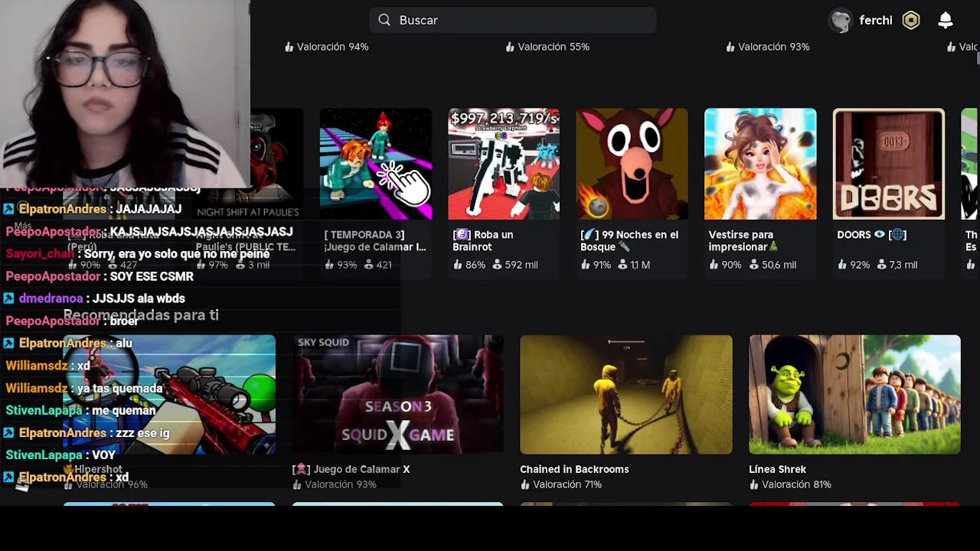This screenshot has width=980, height=551.
Task: Open Juego de Calamar Temporada 3 thumbnail
Action: point(376,164)
